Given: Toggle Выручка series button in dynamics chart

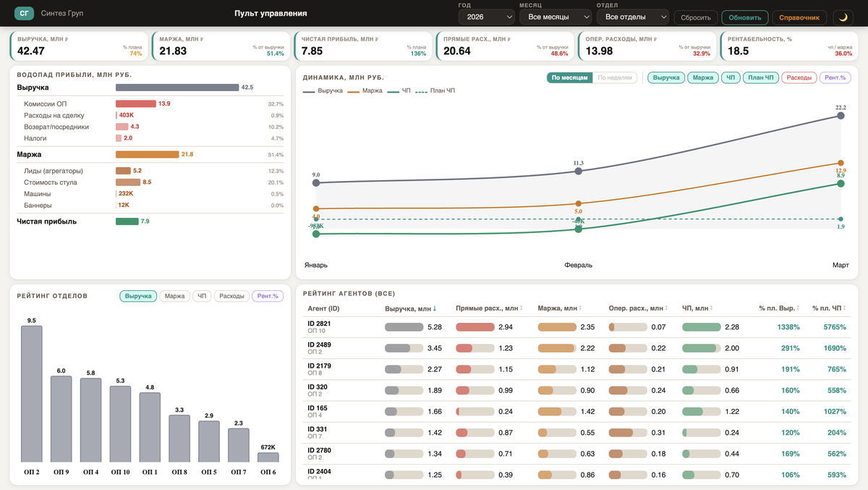Looking at the screenshot, I should 665,77.
